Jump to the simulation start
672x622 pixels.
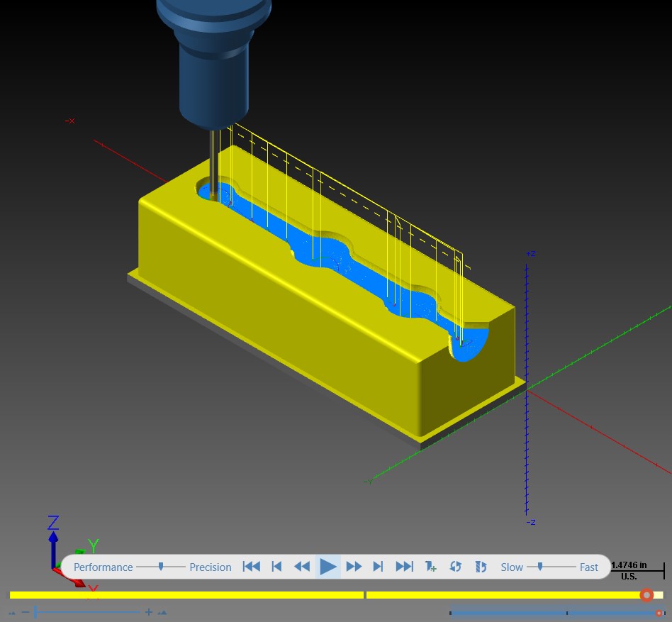(x=251, y=567)
